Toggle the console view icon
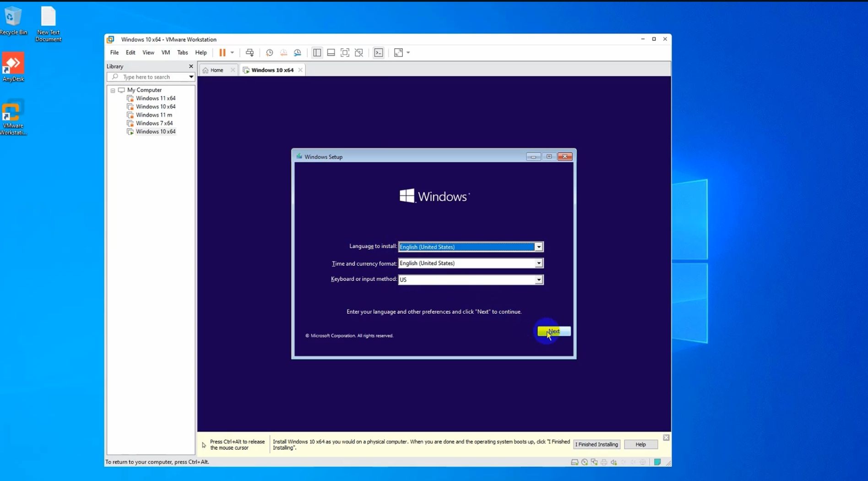868x481 pixels. click(379, 53)
